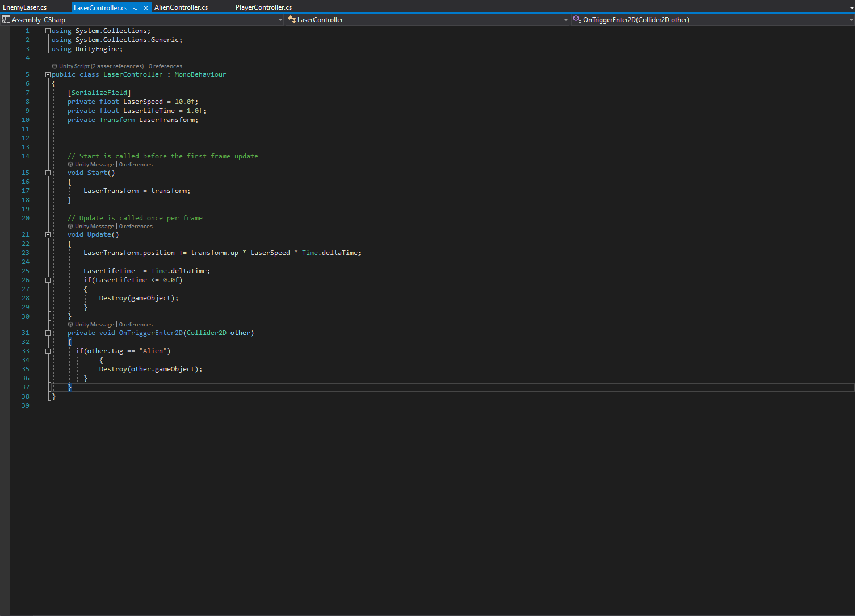The image size is (855, 616).
Task: Click the 'Destroy(gameObject);' statement
Action: (139, 298)
